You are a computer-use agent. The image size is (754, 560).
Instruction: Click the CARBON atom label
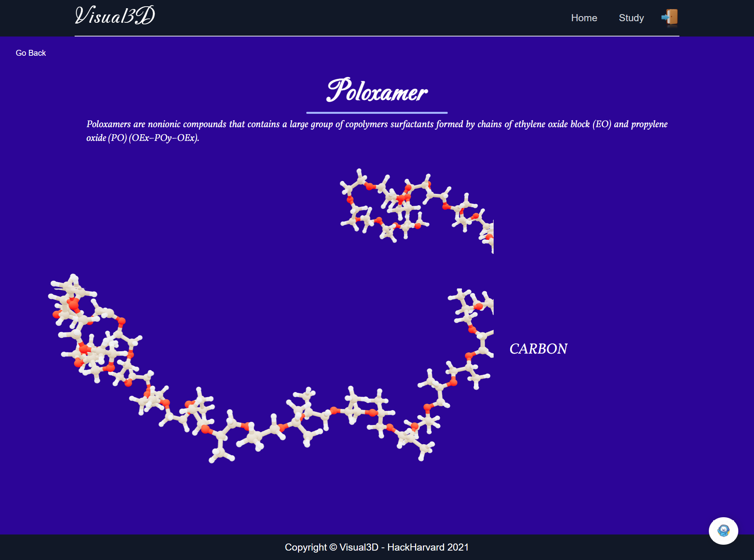[x=538, y=349]
